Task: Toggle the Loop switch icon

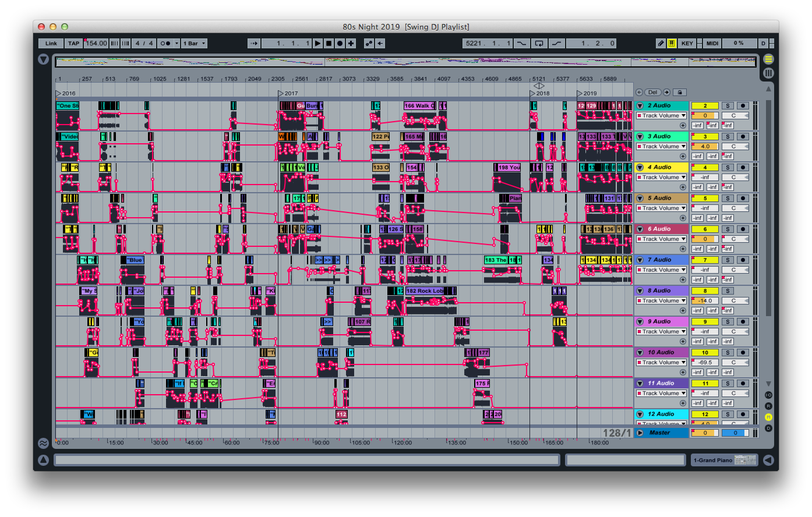Action: pos(539,43)
